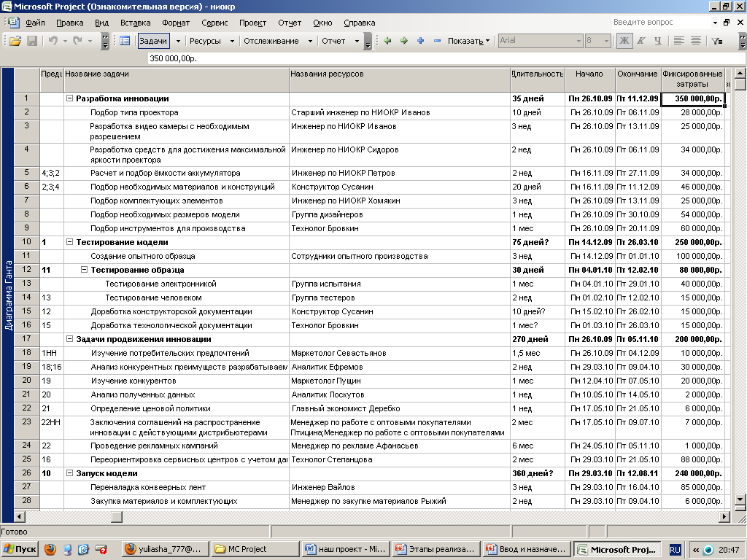
Task: Open the Arial font name dropdown
Action: [x=578, y=41]
